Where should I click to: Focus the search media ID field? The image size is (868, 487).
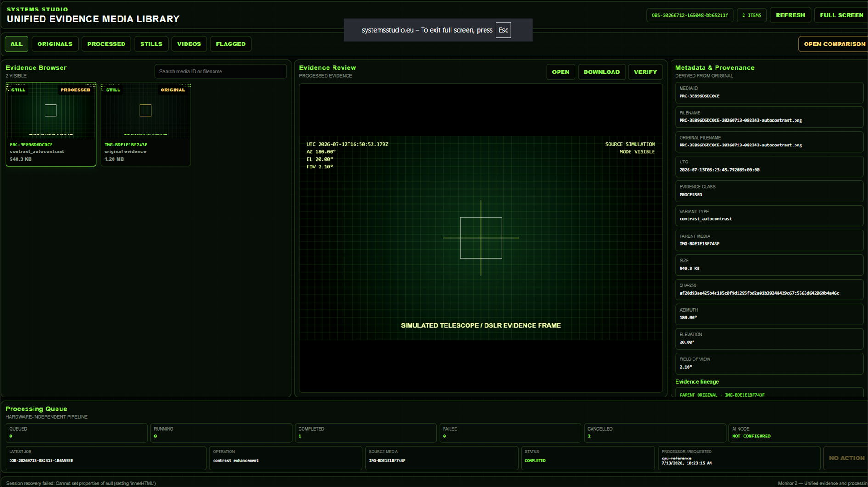[220, 71]
